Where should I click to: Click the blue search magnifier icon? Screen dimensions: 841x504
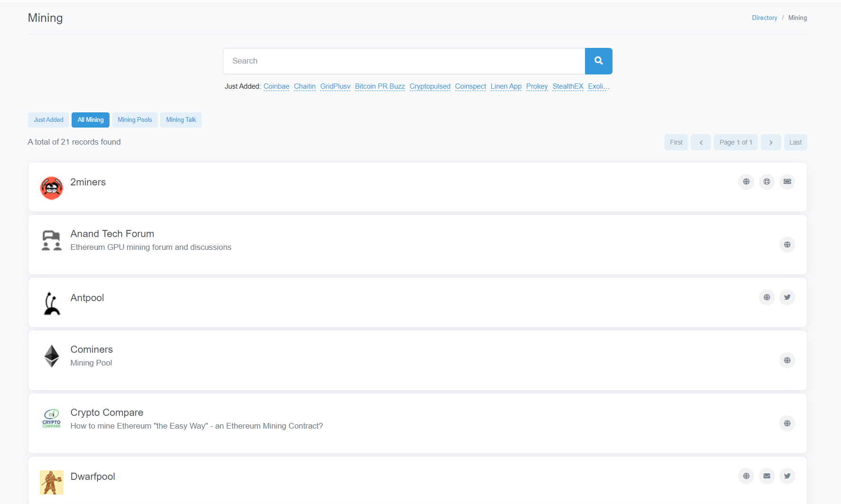coord(598,61)
